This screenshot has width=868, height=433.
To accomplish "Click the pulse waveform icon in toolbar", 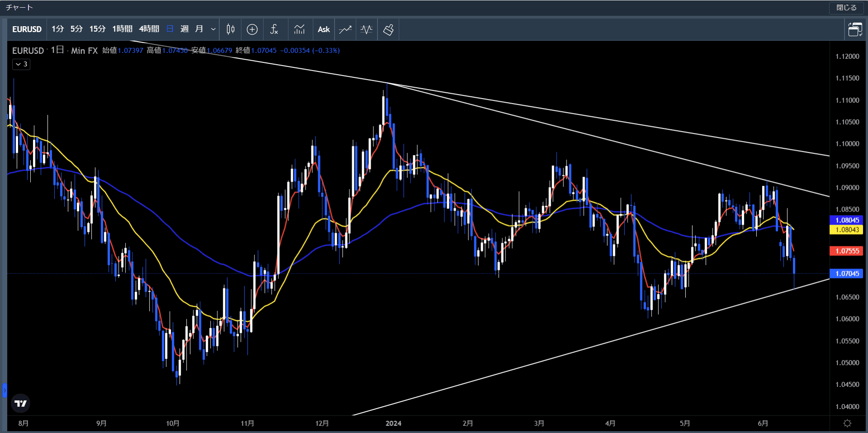I will tap(367, 29).
